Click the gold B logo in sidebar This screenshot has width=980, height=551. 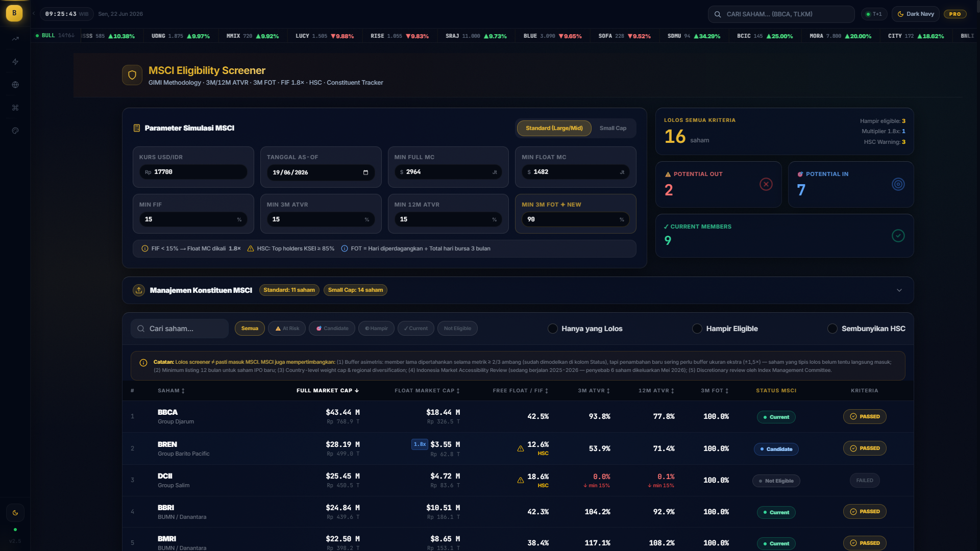pos(14,13)
